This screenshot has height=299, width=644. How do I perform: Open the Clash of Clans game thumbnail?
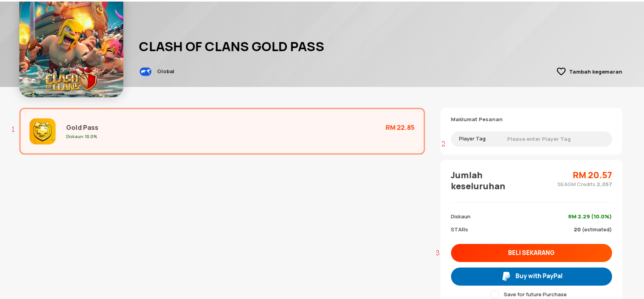(x=71, y=49)
